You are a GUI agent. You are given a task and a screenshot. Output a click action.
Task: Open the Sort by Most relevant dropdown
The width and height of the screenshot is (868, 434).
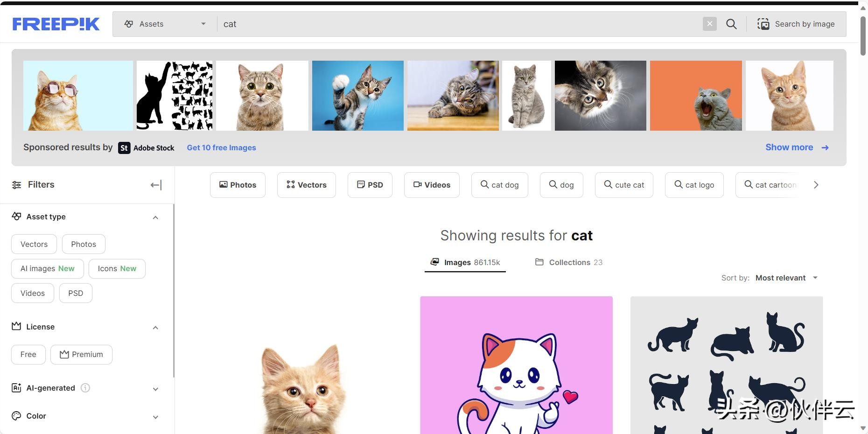point(786,278)
